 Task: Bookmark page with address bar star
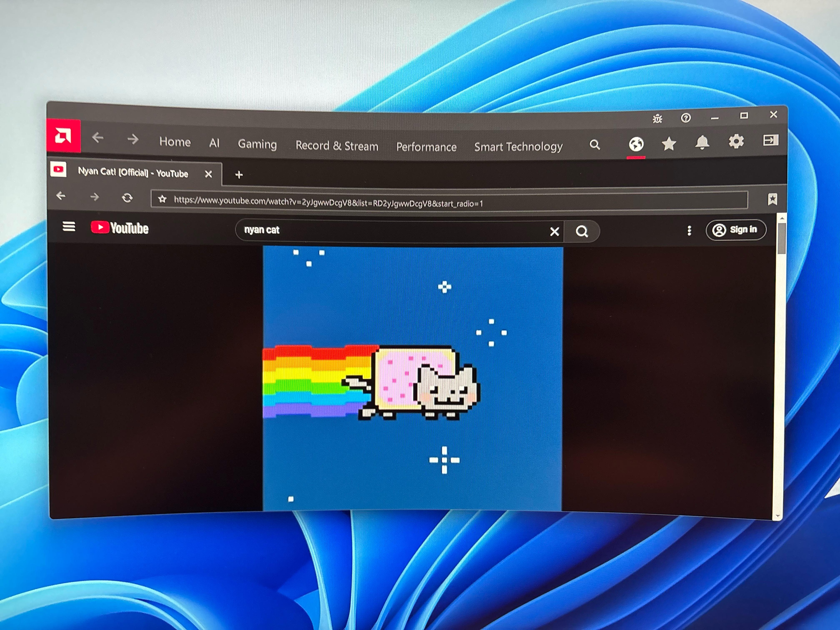point(162,199)
